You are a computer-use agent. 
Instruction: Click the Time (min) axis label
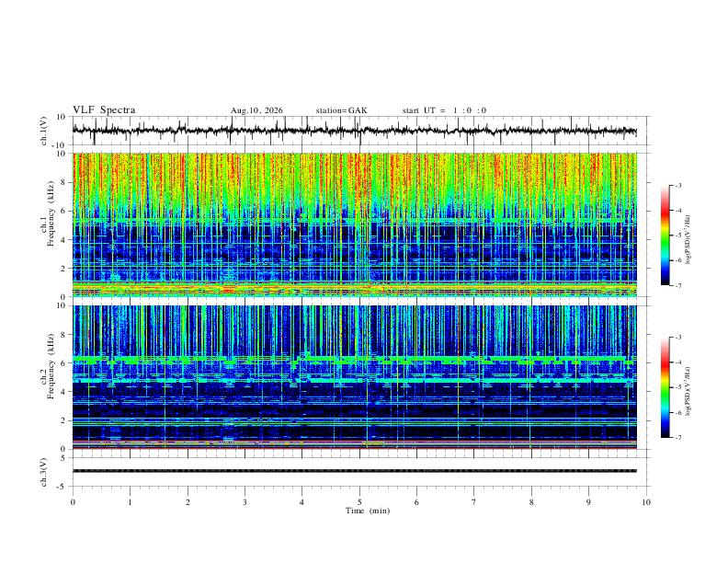pyautogui.click(x=368, y=511)
